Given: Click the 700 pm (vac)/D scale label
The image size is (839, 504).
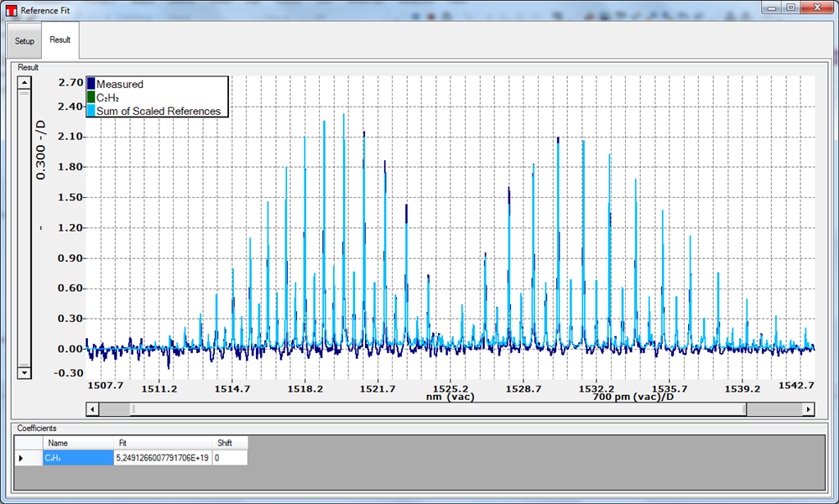Looking at the screenshot, I should (633, 397).
